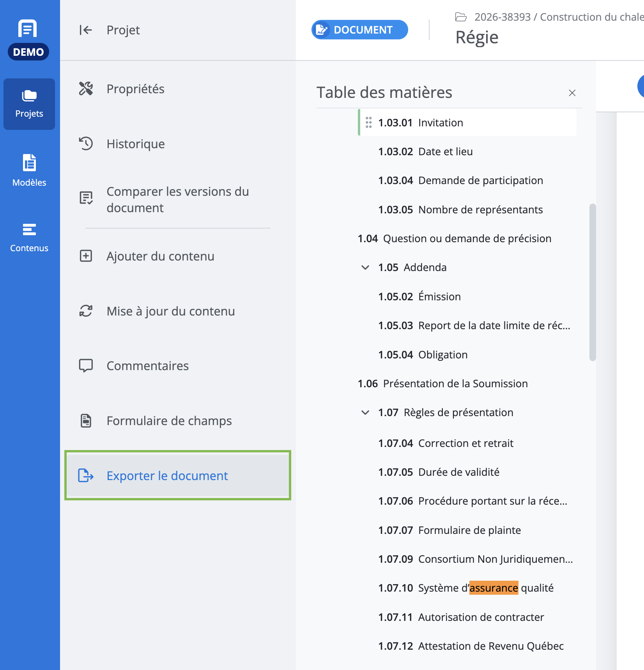Click the Historique clock icon
Screen dimensions: 644x670
point(86,144)
